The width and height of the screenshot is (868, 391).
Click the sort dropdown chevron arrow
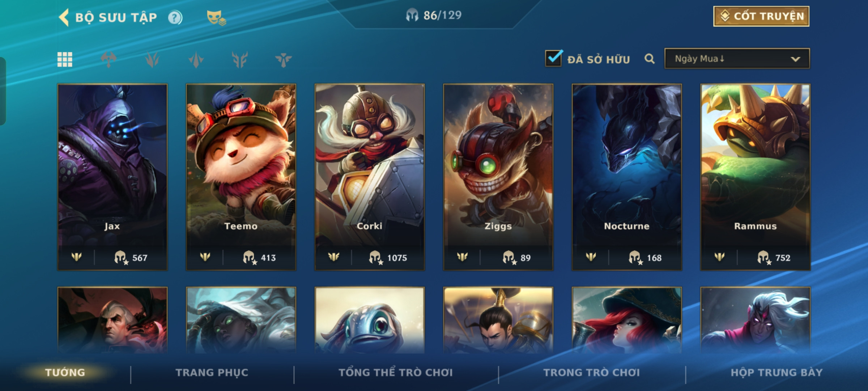795,59
